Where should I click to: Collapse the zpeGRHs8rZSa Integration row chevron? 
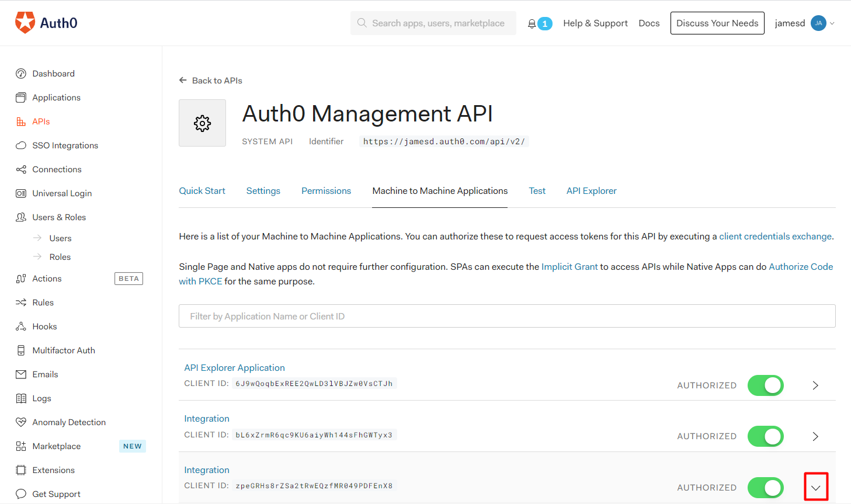click(816, 487)
